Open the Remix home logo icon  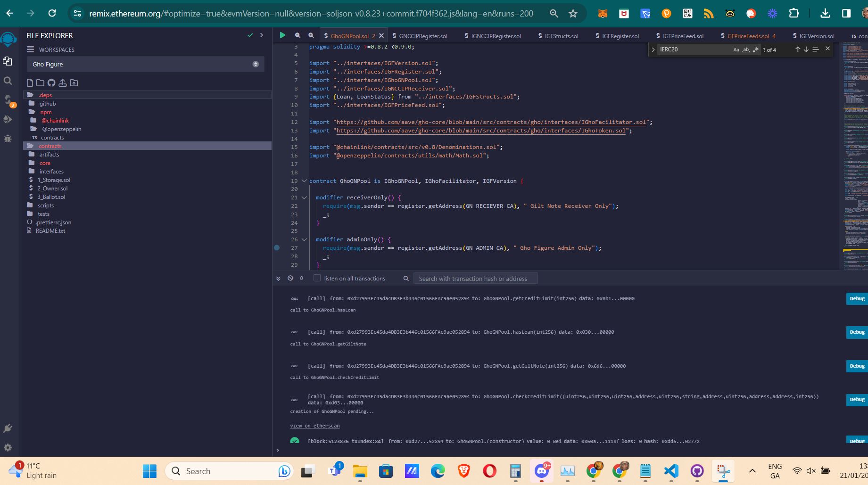point(8,39)
